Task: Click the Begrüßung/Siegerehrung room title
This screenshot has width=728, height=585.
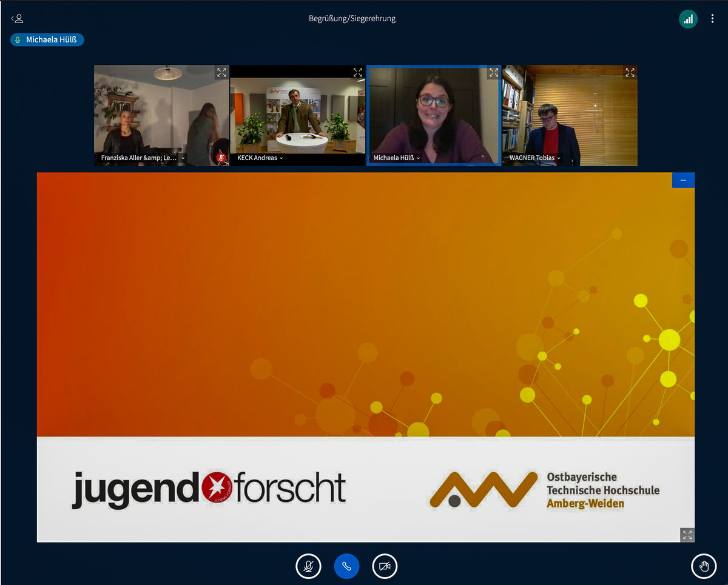Action: [352, 19]
